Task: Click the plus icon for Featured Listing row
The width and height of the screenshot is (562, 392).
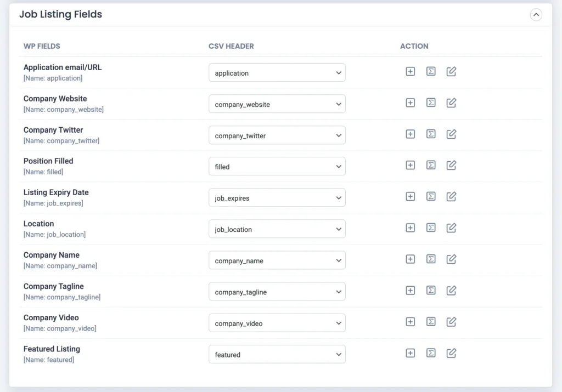Action: (x=410, y=353)
